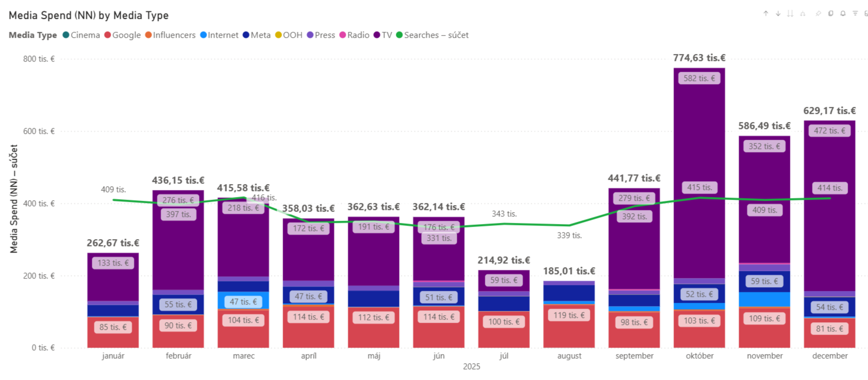Click the drill up arrow icon
Viewport: 868px width, 380px height.
tap(766, 13)
